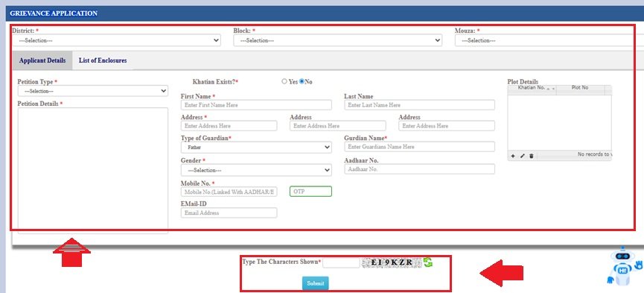Image resolution: width=644 pixels, height=293 pixels.
Task: Expand the Petition Type dropdown
Action: click(93, 91)
